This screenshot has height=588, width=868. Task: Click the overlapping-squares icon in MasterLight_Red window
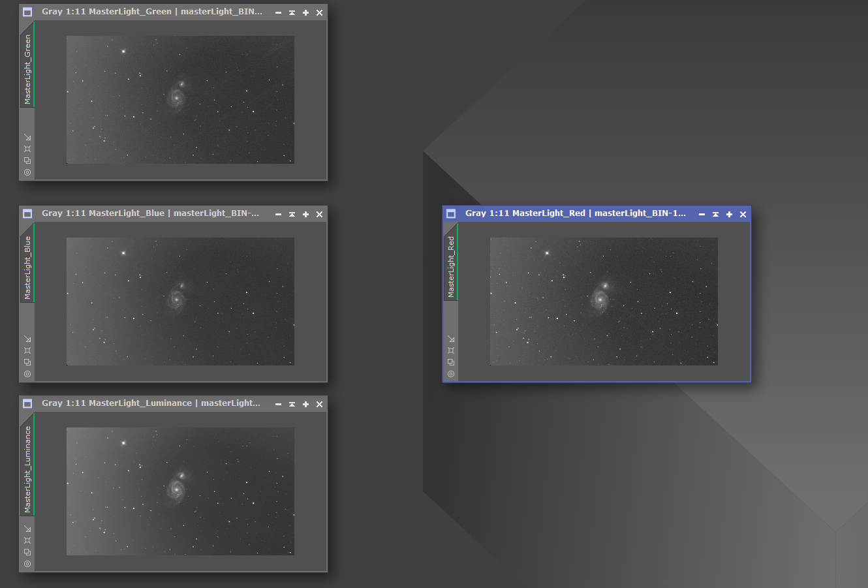[451, 362]
